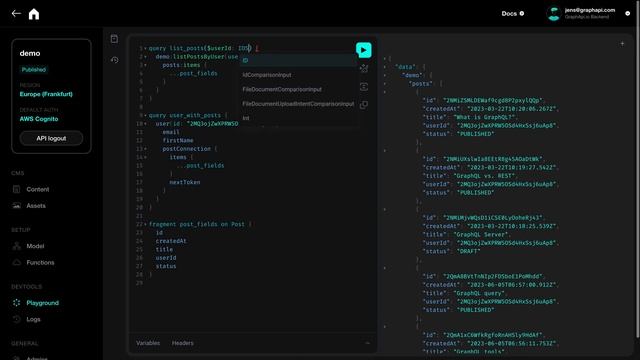640x360 pixels.
Task: Go back using the left arrow icon
Action: (x=16, y=13)
